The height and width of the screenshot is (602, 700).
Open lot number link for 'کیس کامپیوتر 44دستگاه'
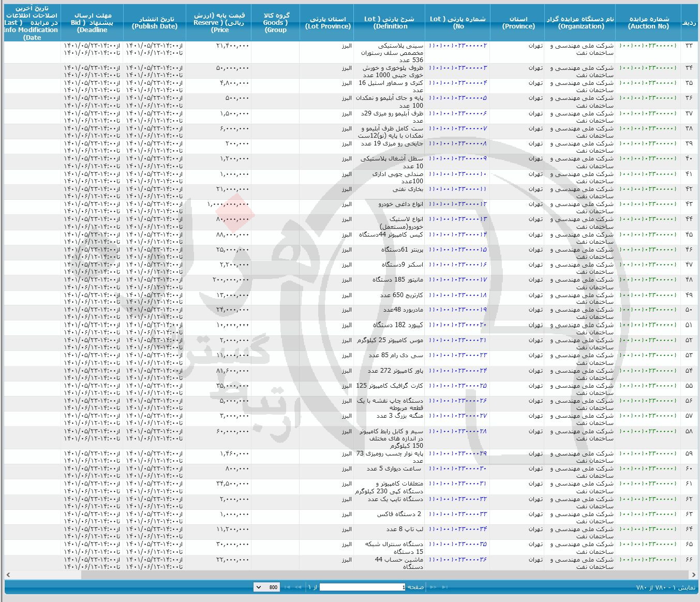[458, 234]
